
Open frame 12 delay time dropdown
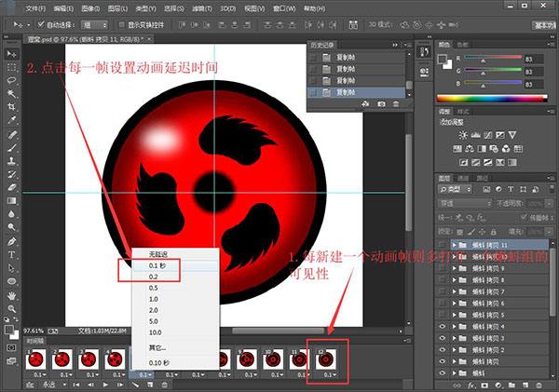point(330,375)
